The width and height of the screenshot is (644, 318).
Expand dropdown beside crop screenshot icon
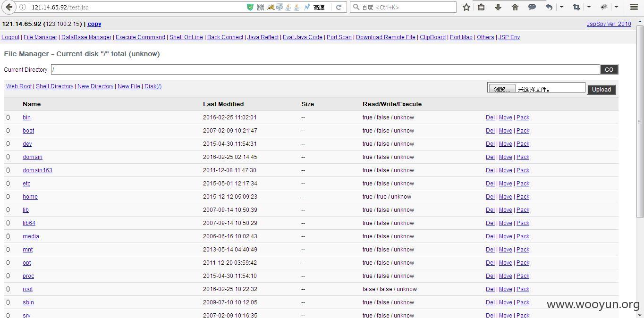589,7
